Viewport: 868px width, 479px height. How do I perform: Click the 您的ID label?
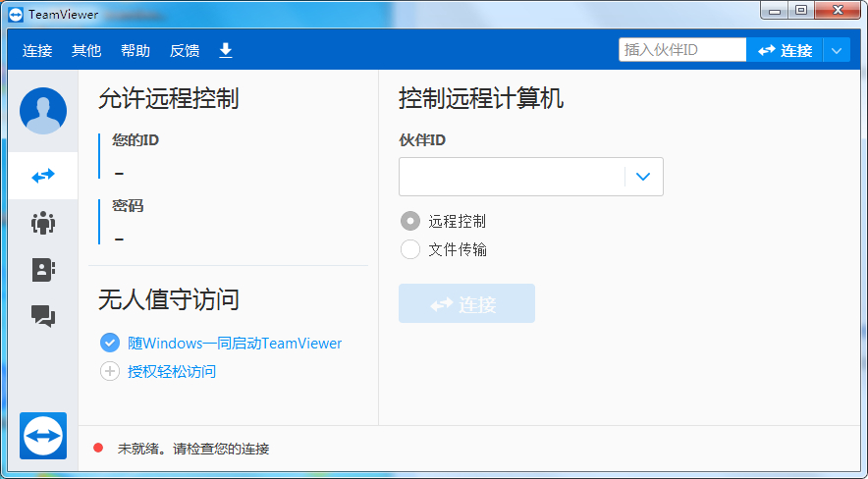[x=136, y=140]
